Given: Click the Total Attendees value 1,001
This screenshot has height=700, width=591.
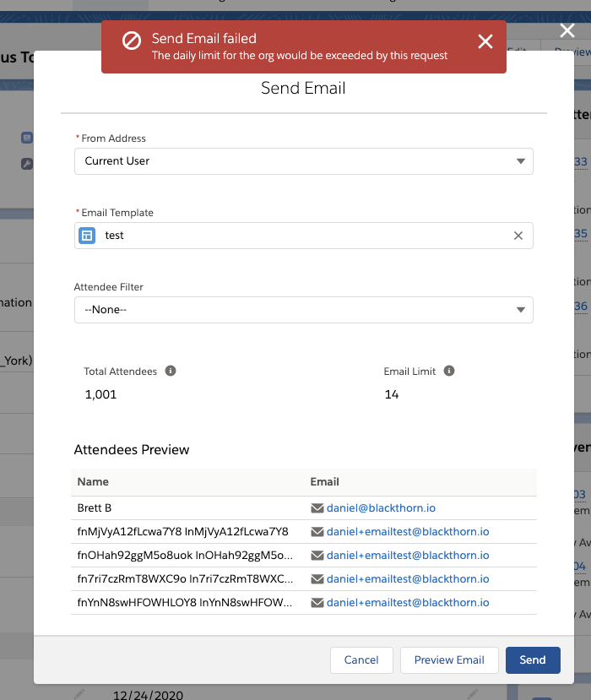Looking at the screenshot, I should click(100, 394).
